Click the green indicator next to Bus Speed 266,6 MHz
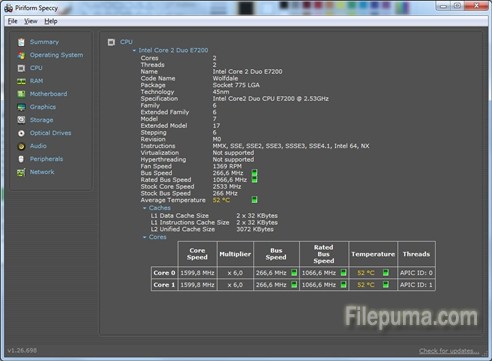 click(254, 173)
